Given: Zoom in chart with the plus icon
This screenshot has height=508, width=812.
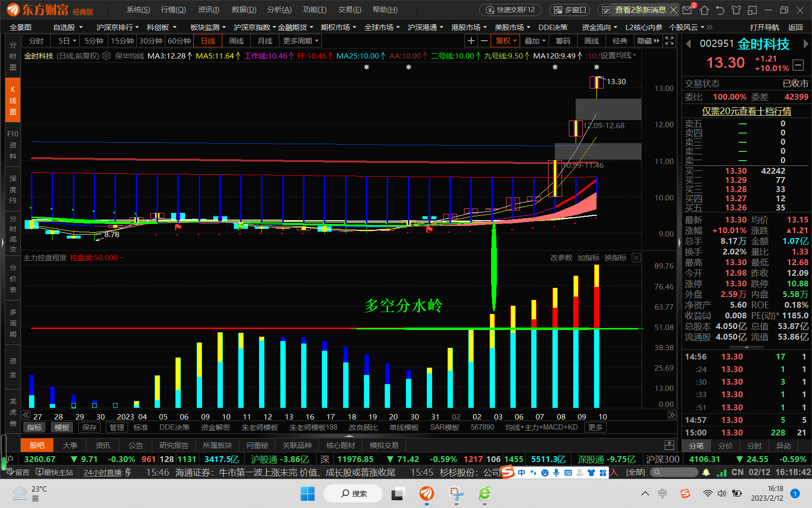Looking at the screenshot, I should click(x=471, y=41).
